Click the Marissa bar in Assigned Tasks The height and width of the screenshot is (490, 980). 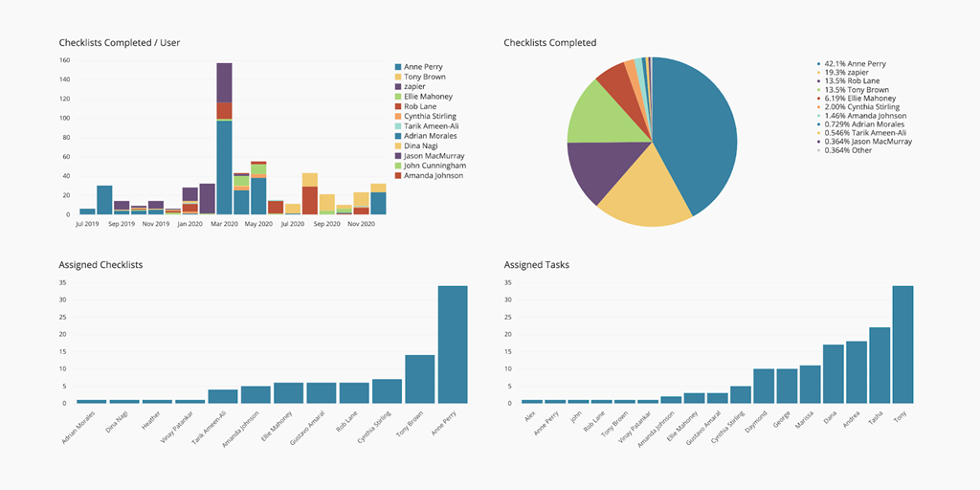pyautogui.click(x=810, y=385)
